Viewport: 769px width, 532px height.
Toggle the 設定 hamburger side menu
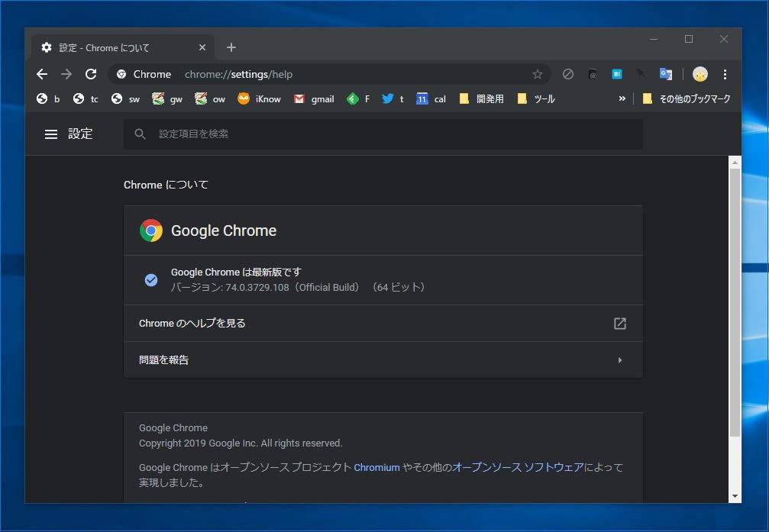[x=51, y=134]
